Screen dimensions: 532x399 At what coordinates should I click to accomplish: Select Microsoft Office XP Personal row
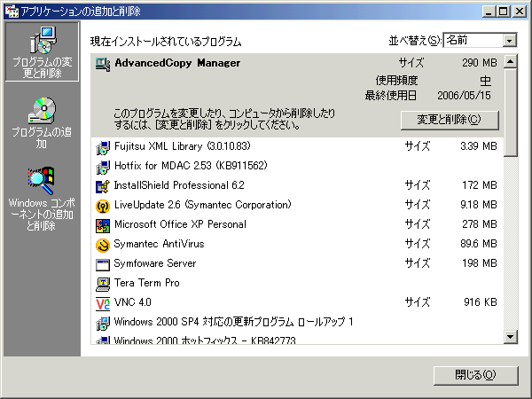(297, 225)
